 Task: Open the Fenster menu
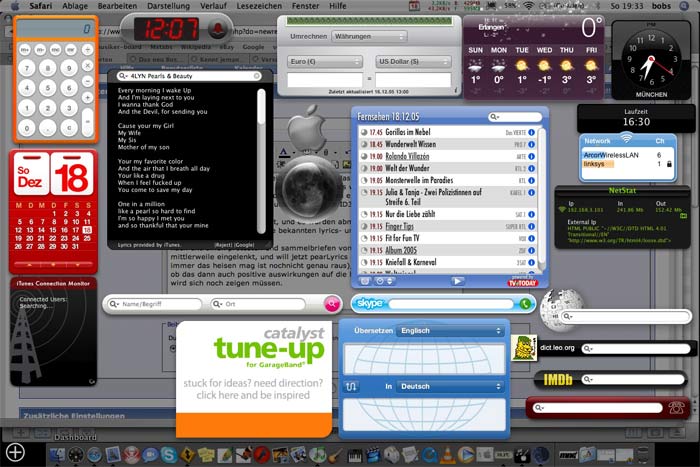305,6
